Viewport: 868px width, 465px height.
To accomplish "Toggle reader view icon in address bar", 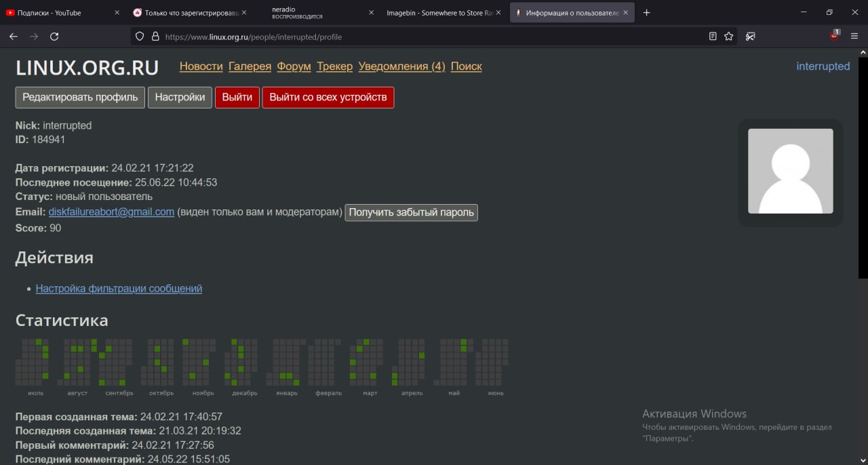I will [x=713, y=37].
